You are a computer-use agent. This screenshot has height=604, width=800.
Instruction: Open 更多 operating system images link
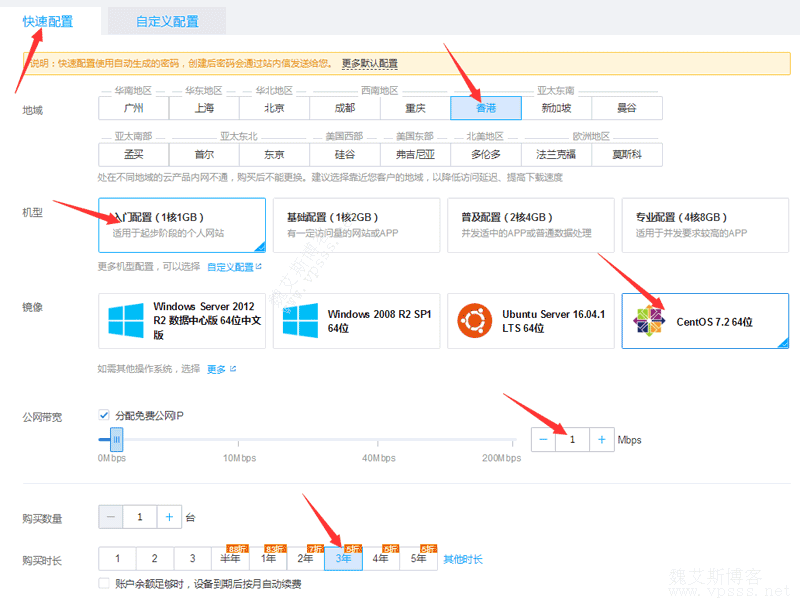(x=217, y=369)
